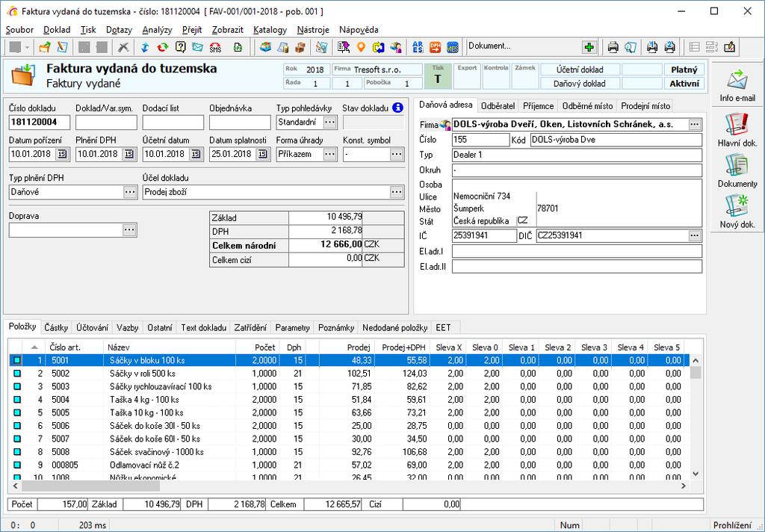765x532 pixels.
Task: Click the Číslo dokladu field
Action: tap(40, 122)
